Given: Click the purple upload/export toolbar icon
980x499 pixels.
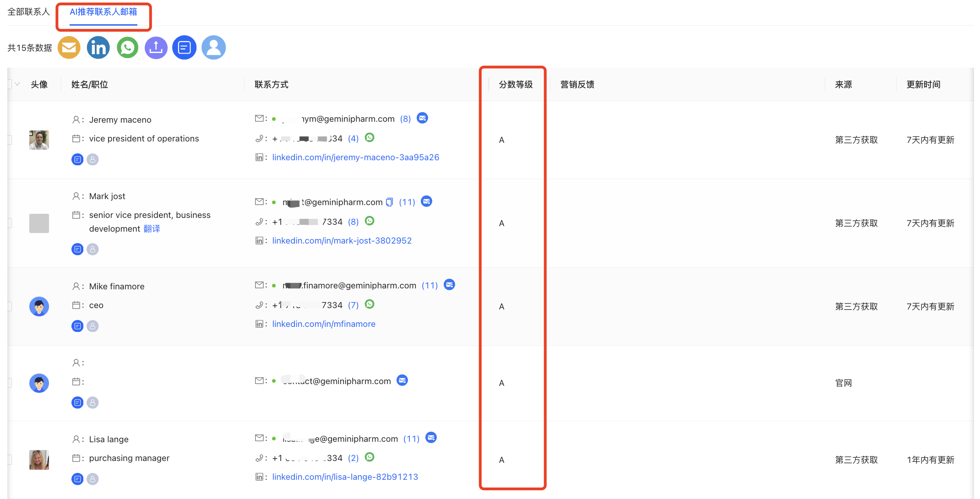Looking at the screenshot, I should (x=156, y=48).
